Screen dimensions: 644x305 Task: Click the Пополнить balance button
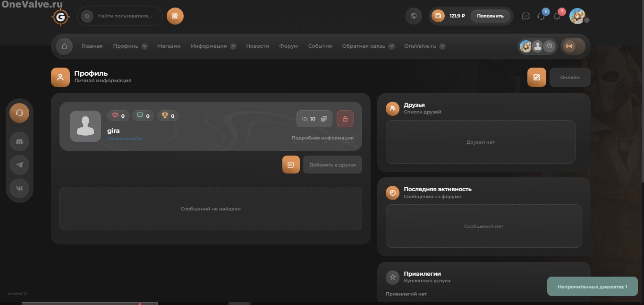(490, 16)
